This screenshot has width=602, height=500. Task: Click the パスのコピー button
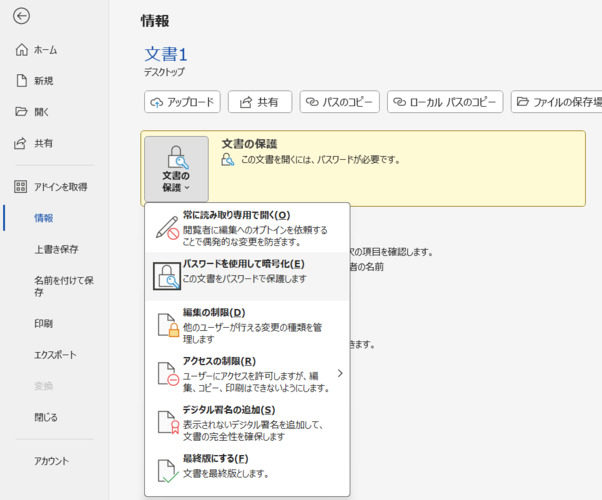coord(339,102)
